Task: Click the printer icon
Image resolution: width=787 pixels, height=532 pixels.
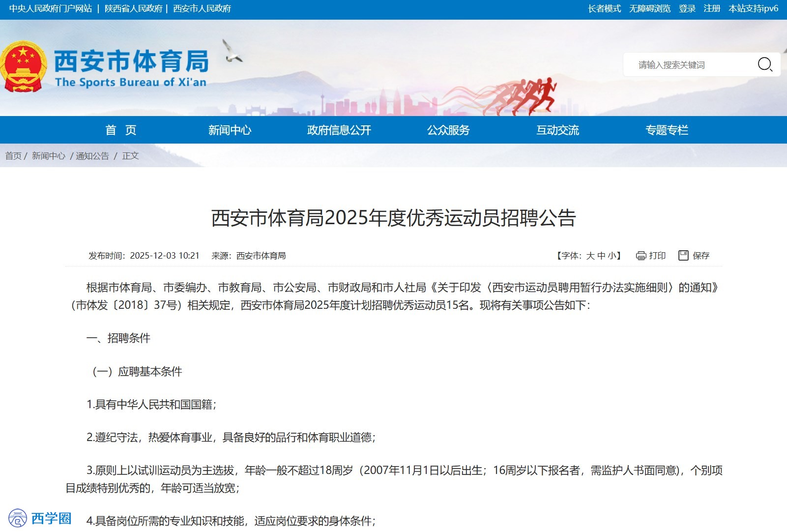Action: (x=641, y=256)
